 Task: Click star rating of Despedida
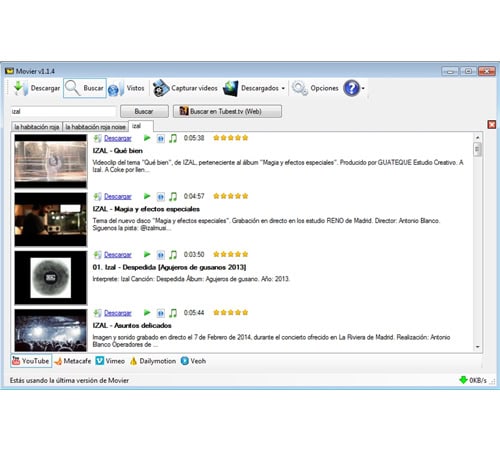coord(231,255)
